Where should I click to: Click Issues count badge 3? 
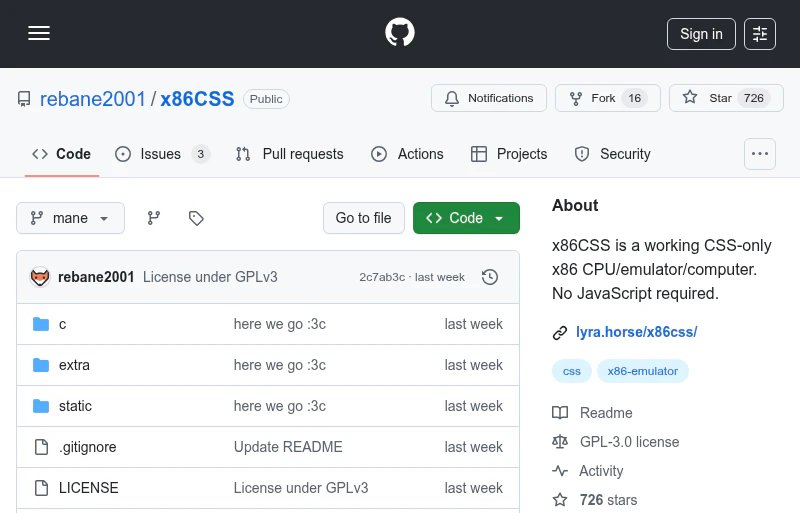click(201, 154)
